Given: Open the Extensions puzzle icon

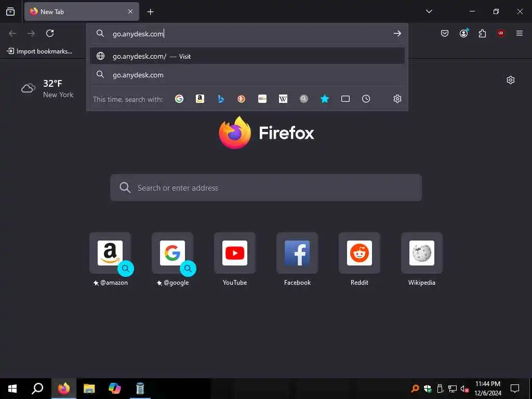Looking at the screenshot, I should click(482, 33).
